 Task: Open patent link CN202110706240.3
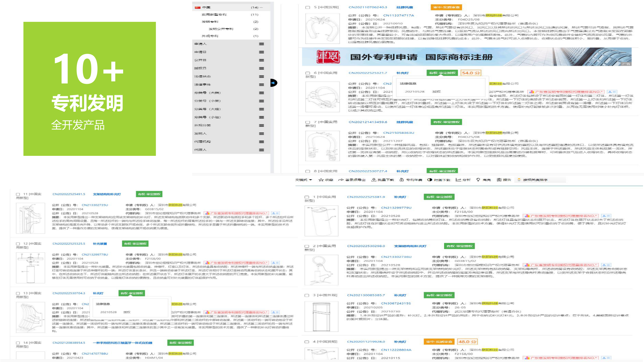pos(368,7)
